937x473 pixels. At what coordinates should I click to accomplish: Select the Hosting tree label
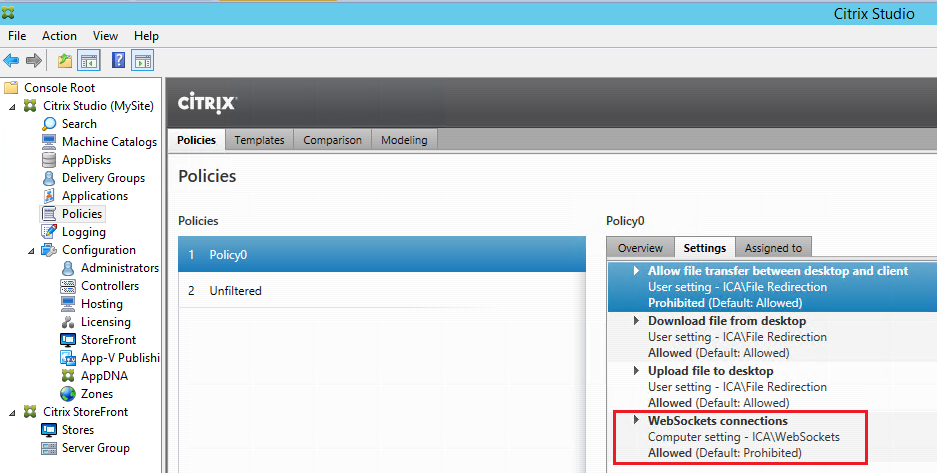click(102, 304)
